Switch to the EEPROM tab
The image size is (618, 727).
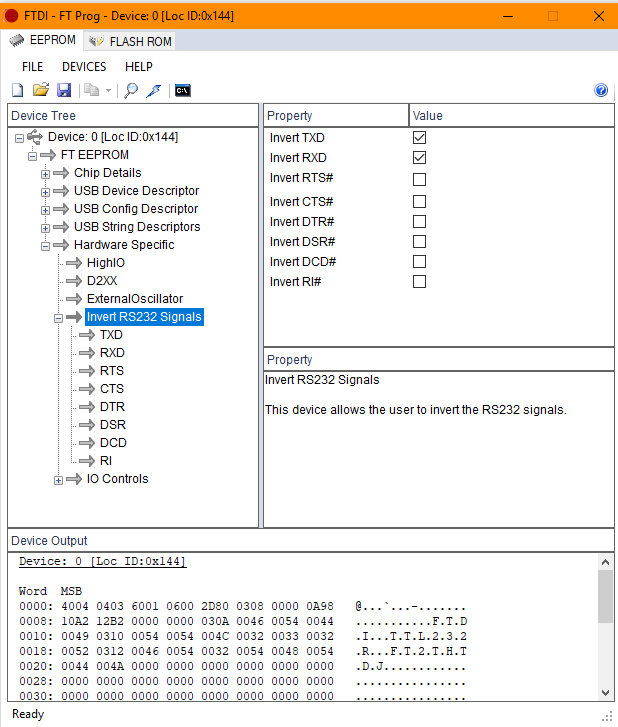(x=43, y=40)
